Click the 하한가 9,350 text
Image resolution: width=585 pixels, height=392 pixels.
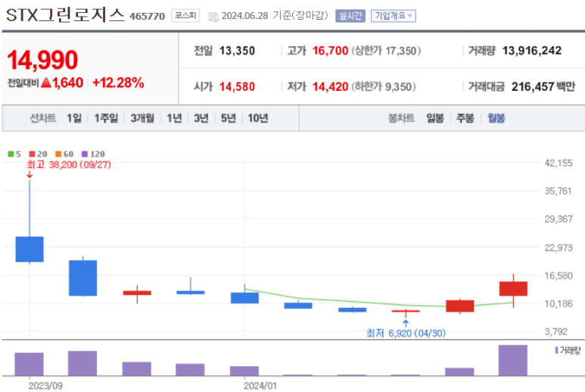tap(384, 87)
